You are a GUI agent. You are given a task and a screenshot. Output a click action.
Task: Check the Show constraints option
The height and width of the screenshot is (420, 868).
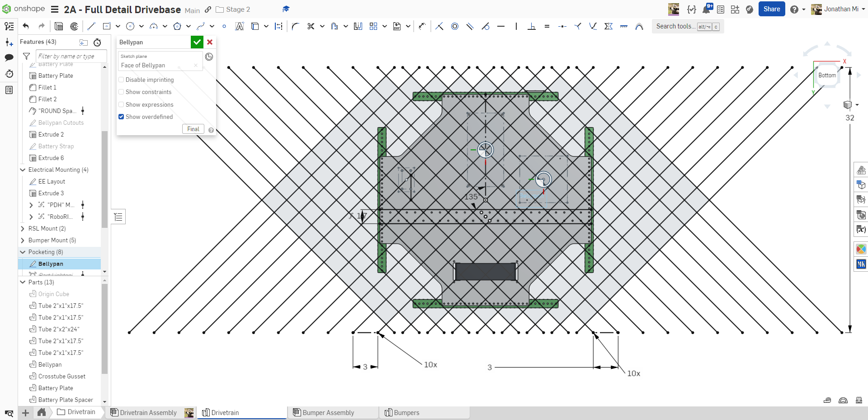[x=121, y=92]
